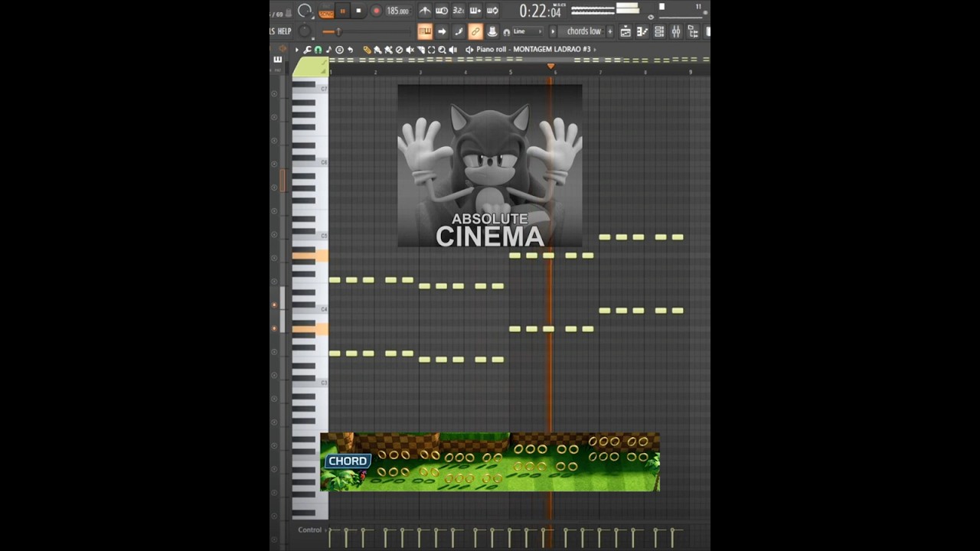
Task: Click speaker icon before Piano roll title
Action: click(x=469, y=50)
